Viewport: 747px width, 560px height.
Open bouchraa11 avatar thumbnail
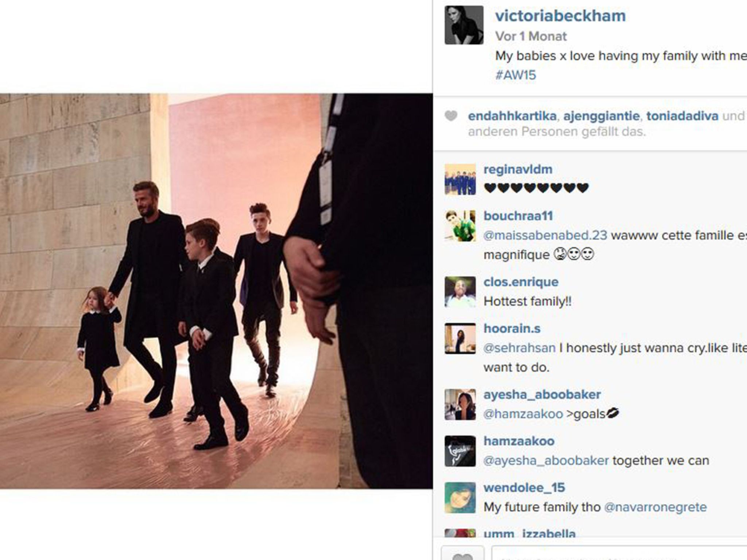coord(460,226)
